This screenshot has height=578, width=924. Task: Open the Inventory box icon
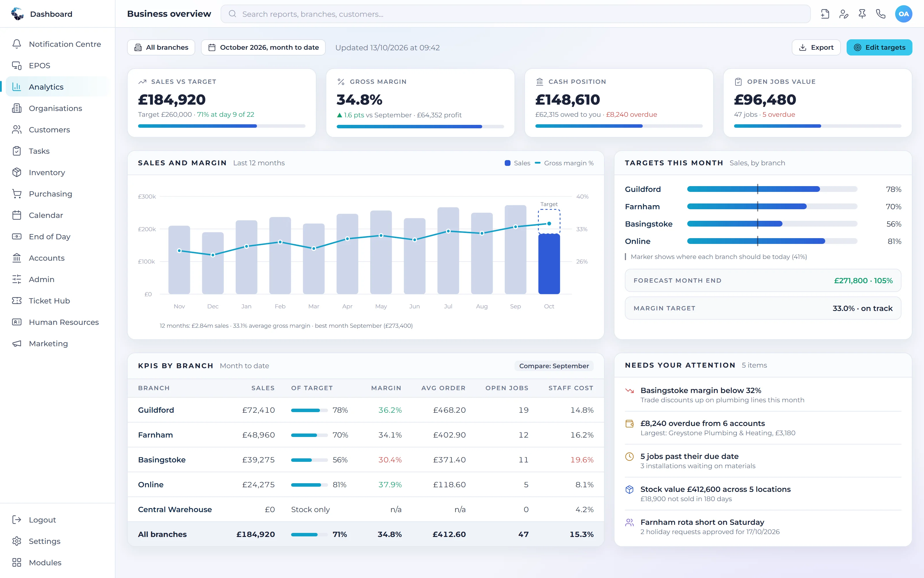(17, 173)
